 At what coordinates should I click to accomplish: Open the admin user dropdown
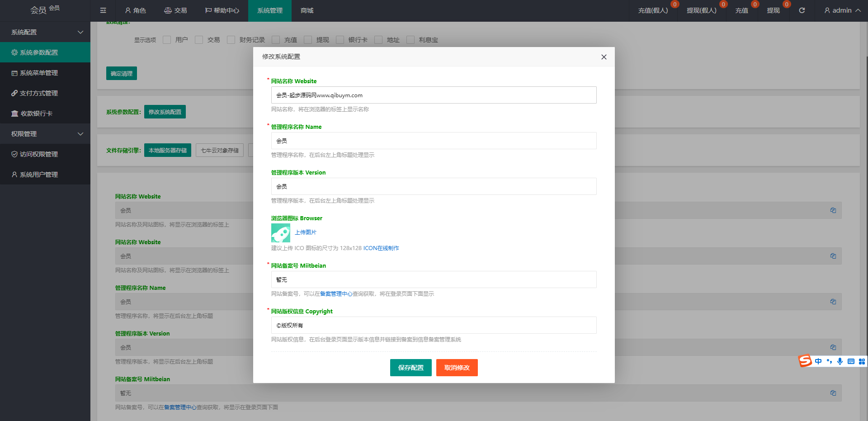[842, 10]
